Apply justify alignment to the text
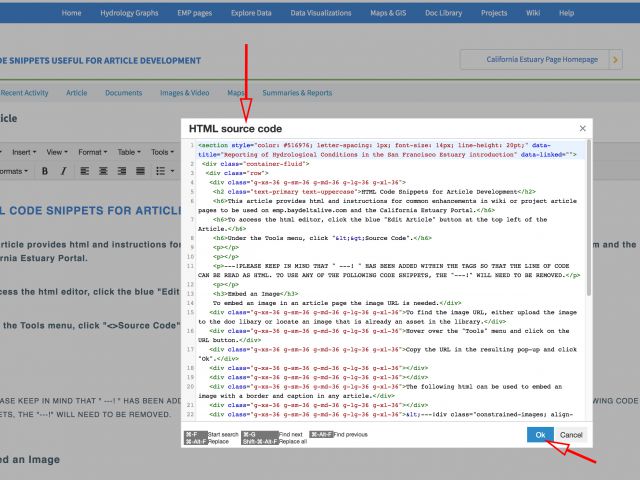The image size is (640, 480). 140,171
